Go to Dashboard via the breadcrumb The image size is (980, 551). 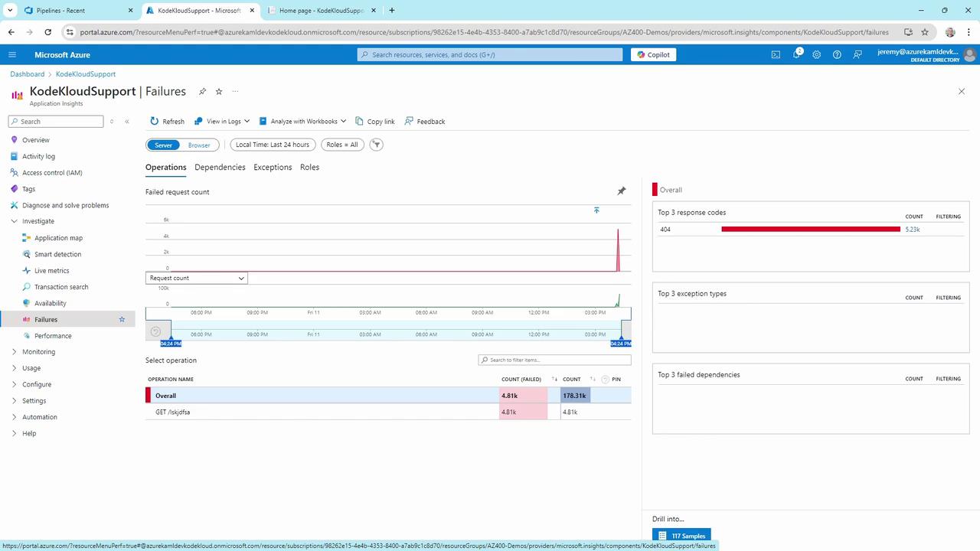pos(28,74)
